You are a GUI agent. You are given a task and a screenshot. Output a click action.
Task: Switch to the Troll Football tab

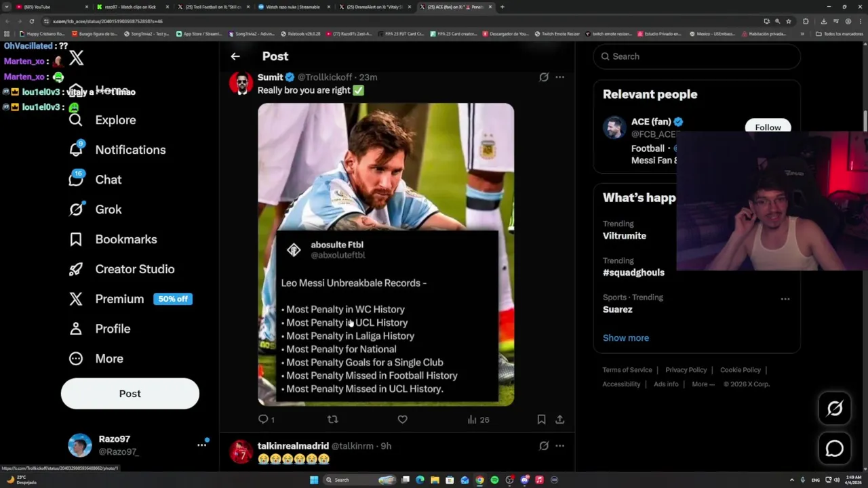[x=214, y=7]
